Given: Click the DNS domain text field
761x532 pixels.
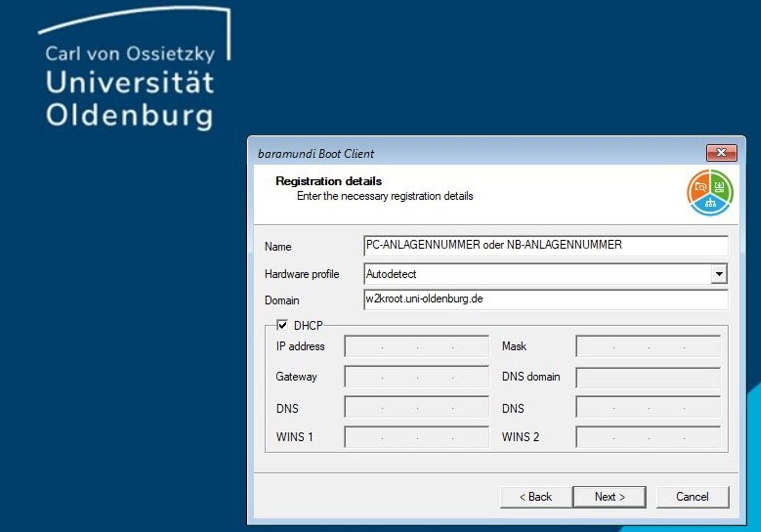Looking at the screenshot, I should click(648, 377).
